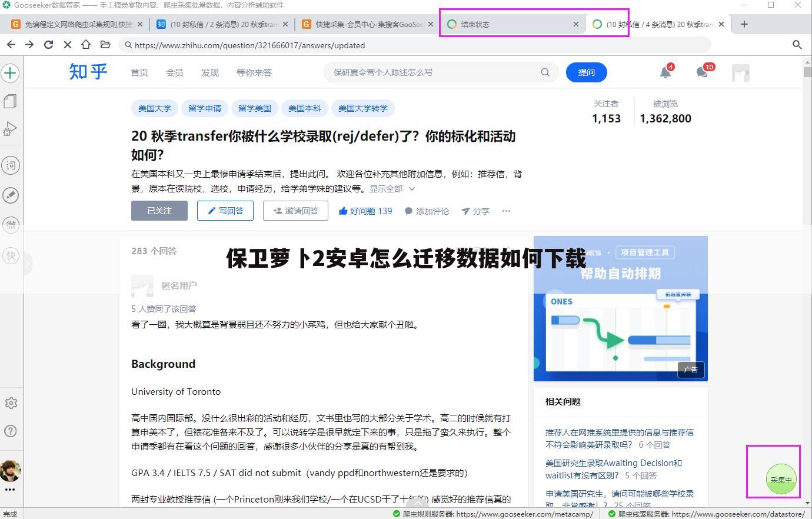Open the 等你来答 nav item
This screenshot has height=519, width=812.
254,72
